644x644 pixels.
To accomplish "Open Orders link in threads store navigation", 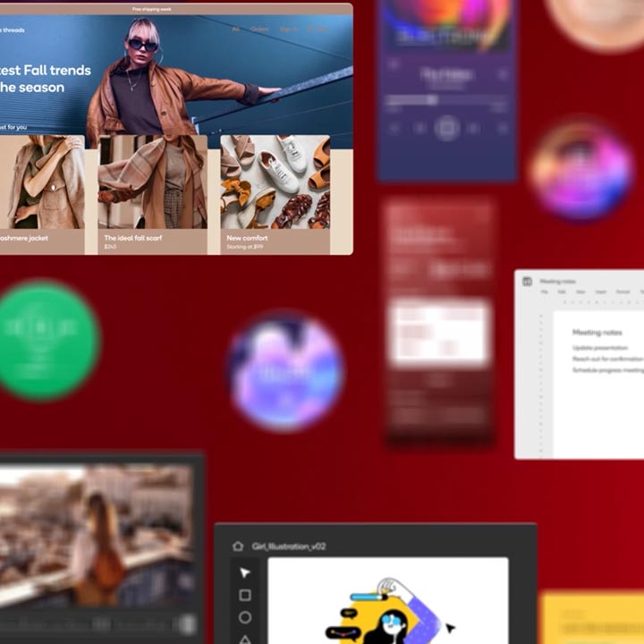I will click(259, 30).
